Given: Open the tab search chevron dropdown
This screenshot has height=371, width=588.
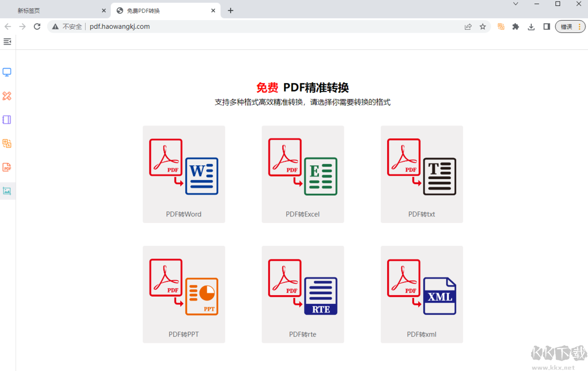Looking at the screenshot, I should 515,4.
